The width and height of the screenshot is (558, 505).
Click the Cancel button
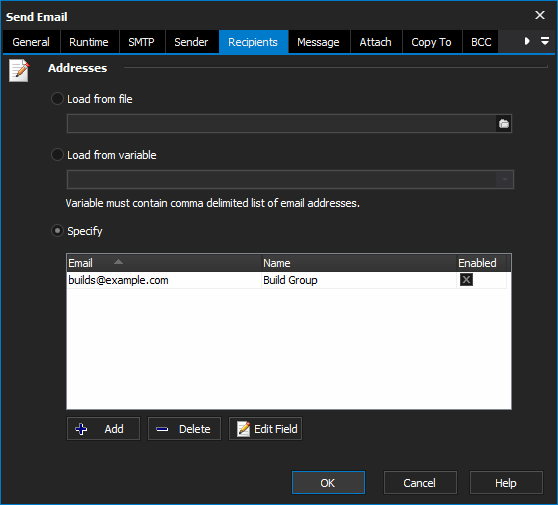click(x=420, y=483)
